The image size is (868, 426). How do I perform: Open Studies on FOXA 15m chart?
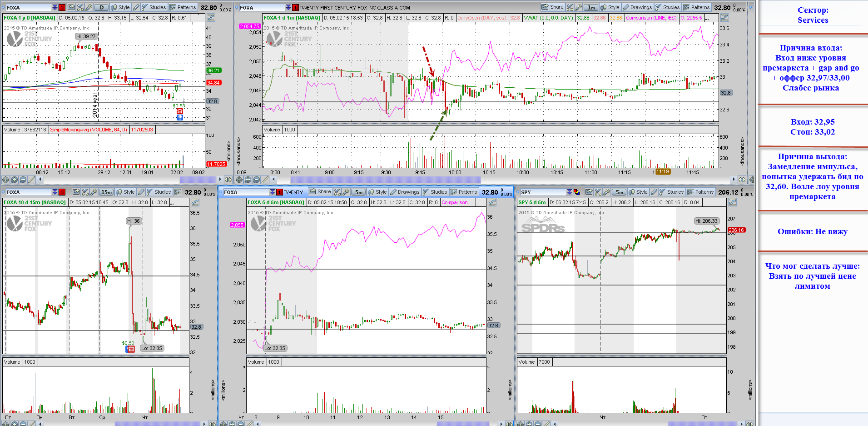click(158, 192)
